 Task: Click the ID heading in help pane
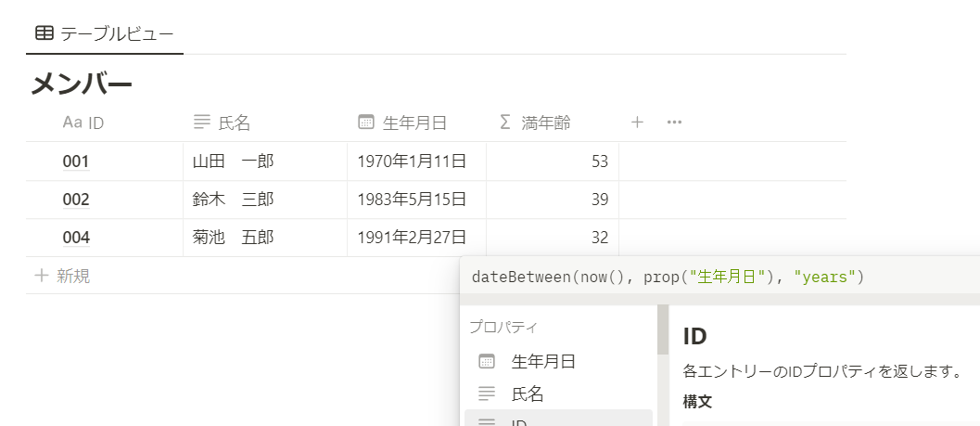695,337
